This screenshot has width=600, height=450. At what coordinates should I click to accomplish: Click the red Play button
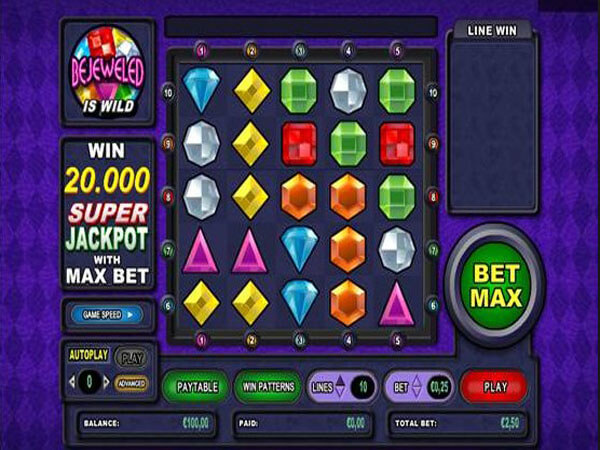click(495, 387)
